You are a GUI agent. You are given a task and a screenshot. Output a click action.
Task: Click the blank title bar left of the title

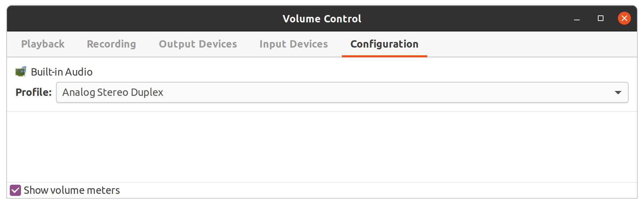pos(140,19)
